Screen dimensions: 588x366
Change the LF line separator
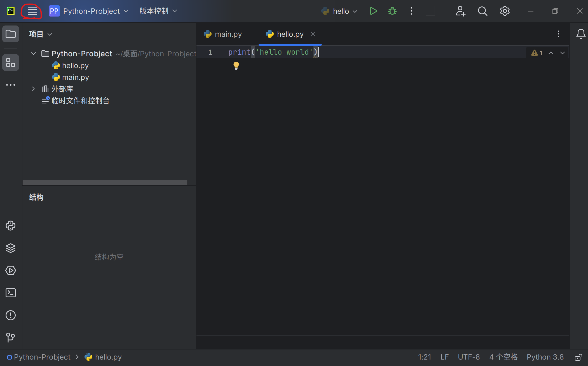click(x=444, y=357)
